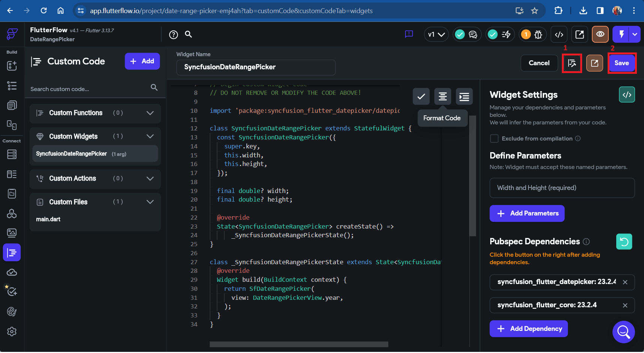Bookmark this page with star icon
644x353 pixels.
(534, 10)
